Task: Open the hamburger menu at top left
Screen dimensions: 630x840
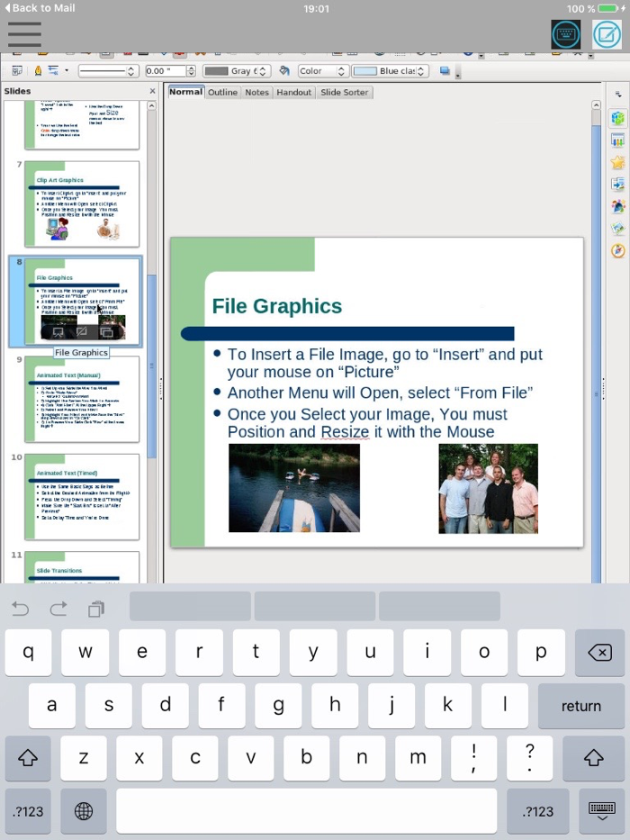Action: point(24,34)
